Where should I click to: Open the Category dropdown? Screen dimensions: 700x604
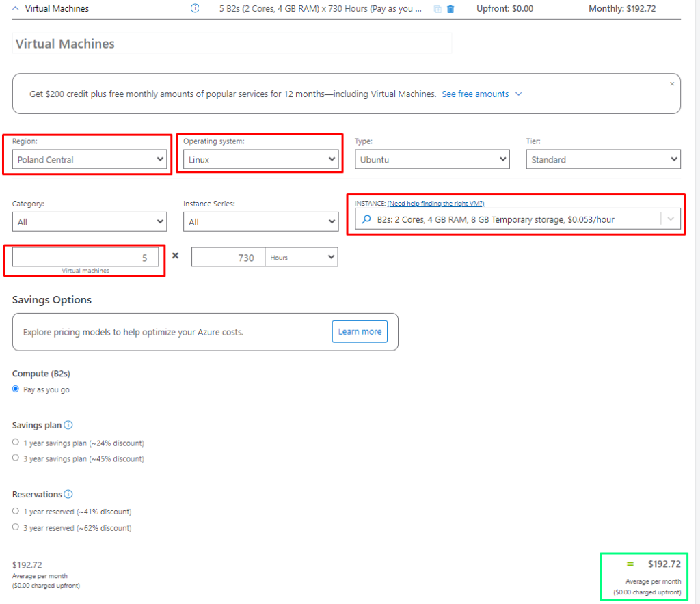point(90,221)
